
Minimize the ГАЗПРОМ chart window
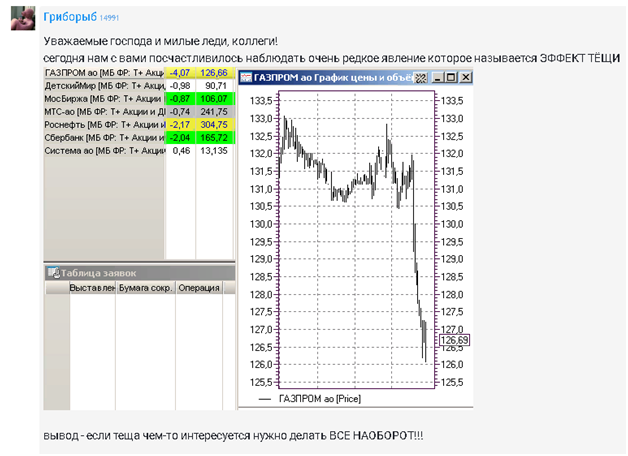pyautogui.click(x=437, y=78)
